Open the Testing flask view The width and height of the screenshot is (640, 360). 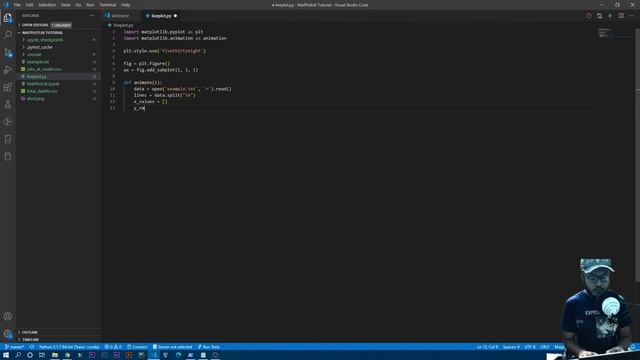click(x=8, y=104)
